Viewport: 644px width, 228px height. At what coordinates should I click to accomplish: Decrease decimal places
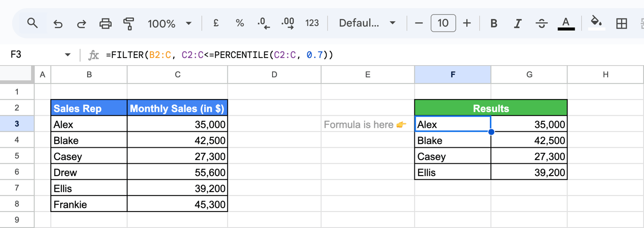[x=264, y=24]
